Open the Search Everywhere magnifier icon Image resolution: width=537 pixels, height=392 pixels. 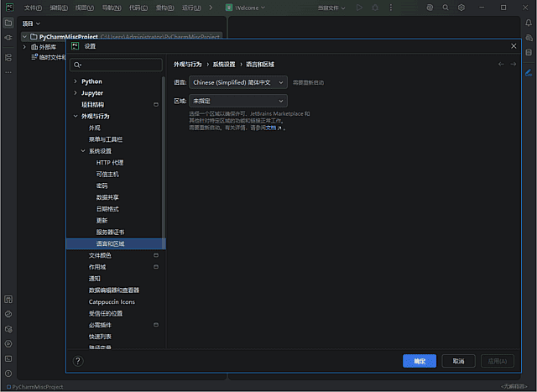pos(446,8)
